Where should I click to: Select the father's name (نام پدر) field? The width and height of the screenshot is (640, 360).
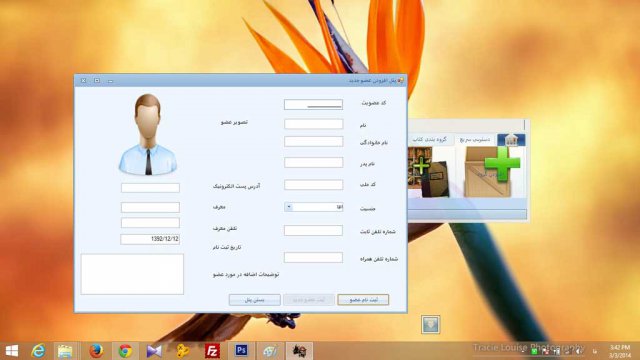point(313,162)
